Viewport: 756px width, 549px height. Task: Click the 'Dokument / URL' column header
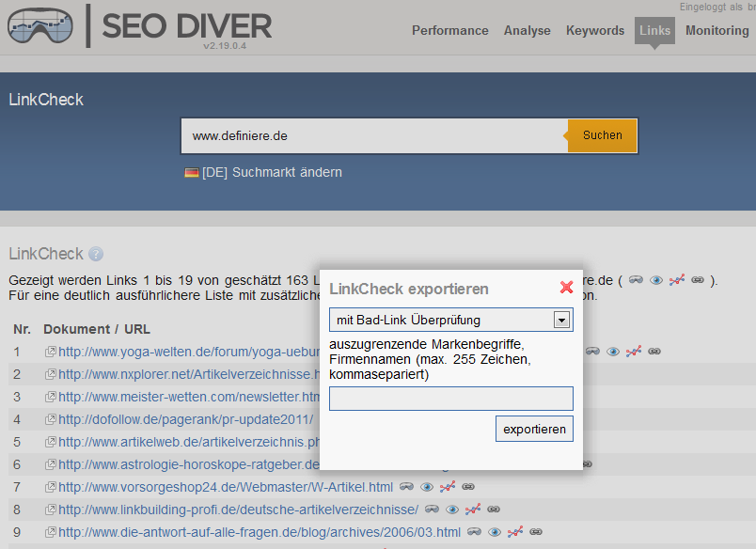pos(97,329)
